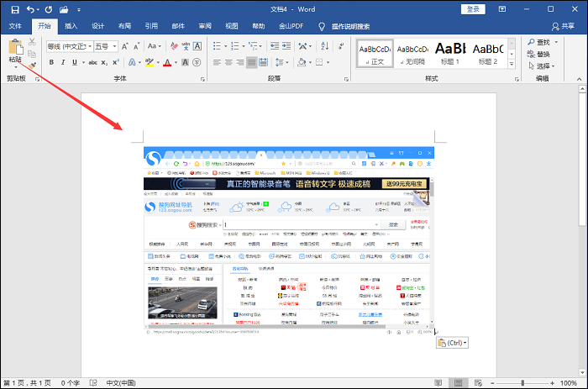
Task: Open bullets list dropdown arrow
Action: point(225,46)
